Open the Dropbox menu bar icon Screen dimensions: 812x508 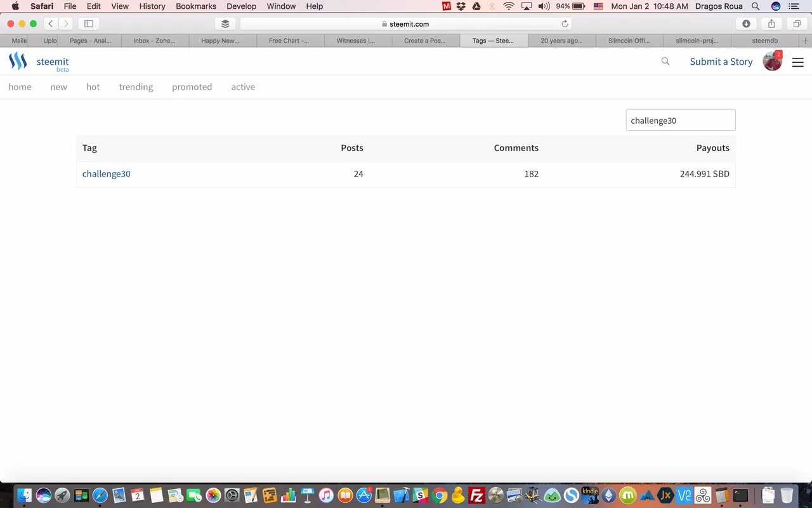(461, 6)
